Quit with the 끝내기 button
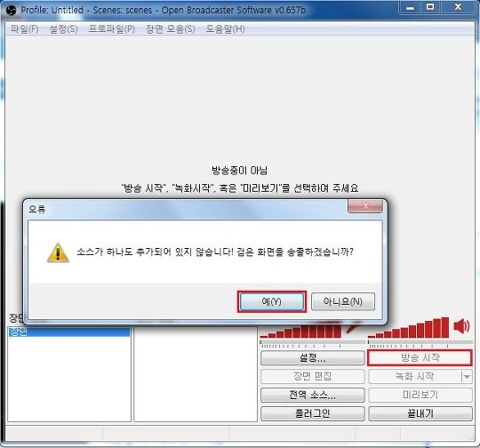Viewport: 480px width, 448px height. click(x=420, y=413)
